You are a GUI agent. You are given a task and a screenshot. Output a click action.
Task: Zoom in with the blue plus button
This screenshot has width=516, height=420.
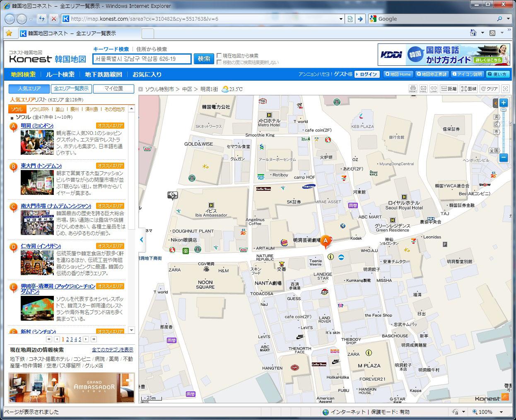pos(503,103)
